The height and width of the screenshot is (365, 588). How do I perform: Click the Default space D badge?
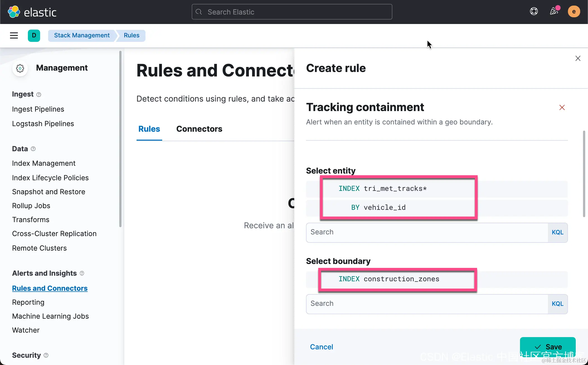click(x=34, y=35)
